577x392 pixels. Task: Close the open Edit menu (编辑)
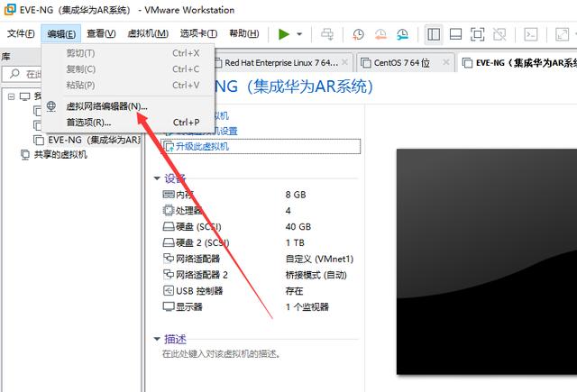(61, 34)
